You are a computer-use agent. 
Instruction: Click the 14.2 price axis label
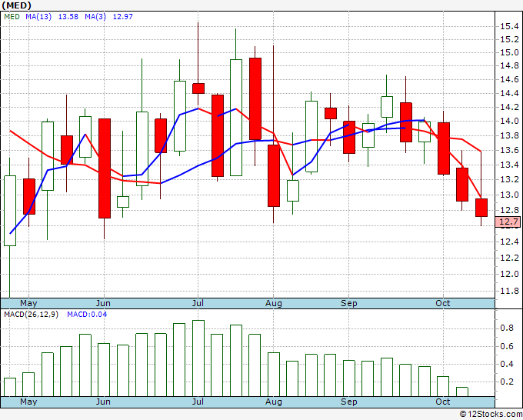[x=509, y=107]
